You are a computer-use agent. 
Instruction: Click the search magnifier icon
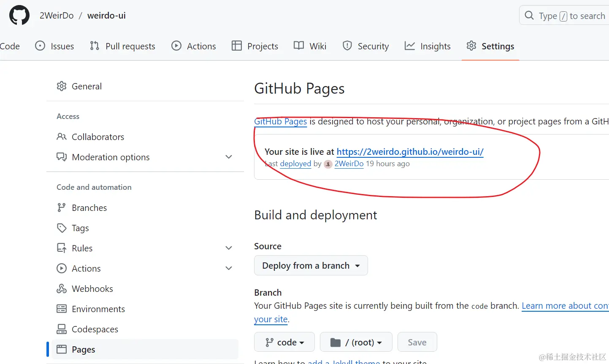point(529,16)
